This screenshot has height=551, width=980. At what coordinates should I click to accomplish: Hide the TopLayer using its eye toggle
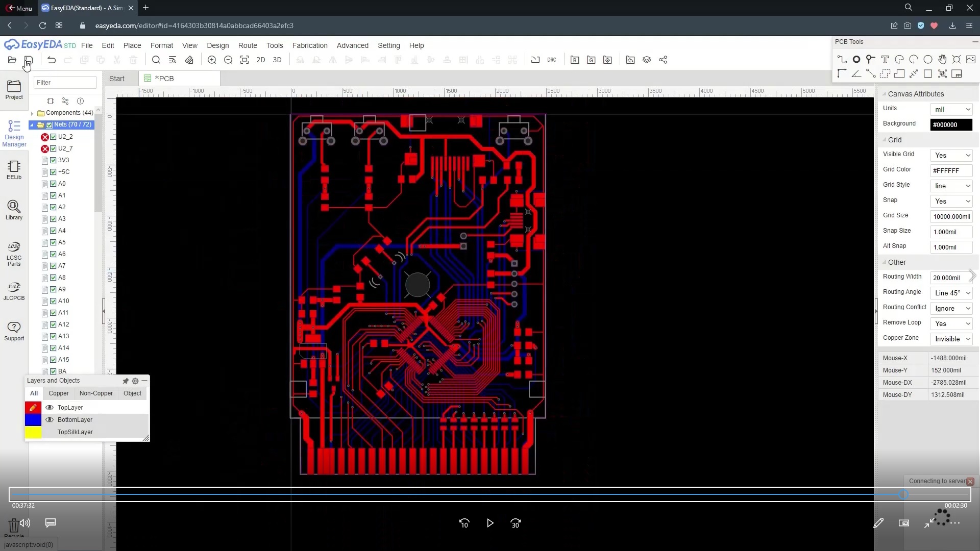pyautogui.click(x=49, y=407)
